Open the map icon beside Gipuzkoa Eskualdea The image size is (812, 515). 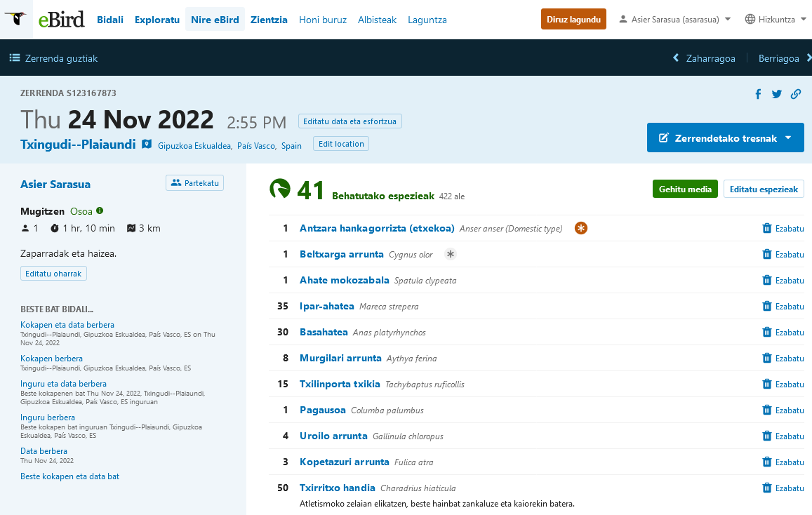click(x=146, y=144)
